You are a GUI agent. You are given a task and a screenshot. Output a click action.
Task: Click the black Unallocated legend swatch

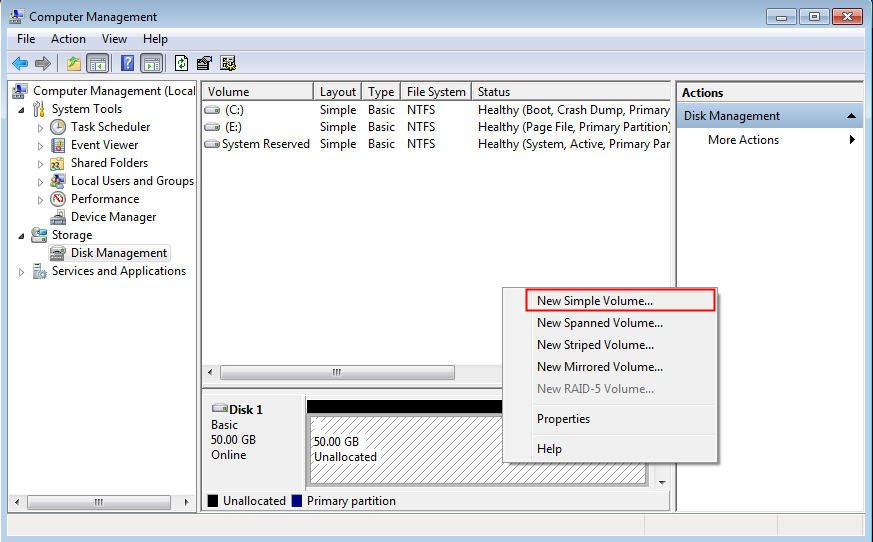213,501
